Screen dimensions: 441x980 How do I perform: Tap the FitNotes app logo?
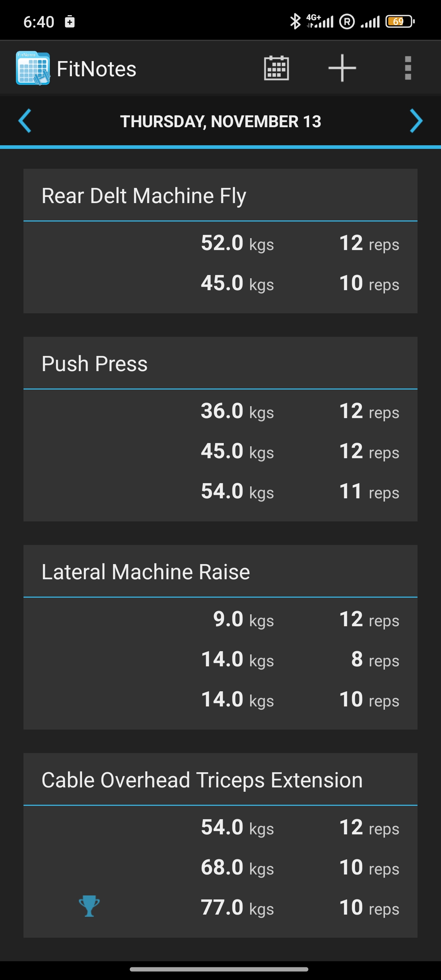point(33,69)
